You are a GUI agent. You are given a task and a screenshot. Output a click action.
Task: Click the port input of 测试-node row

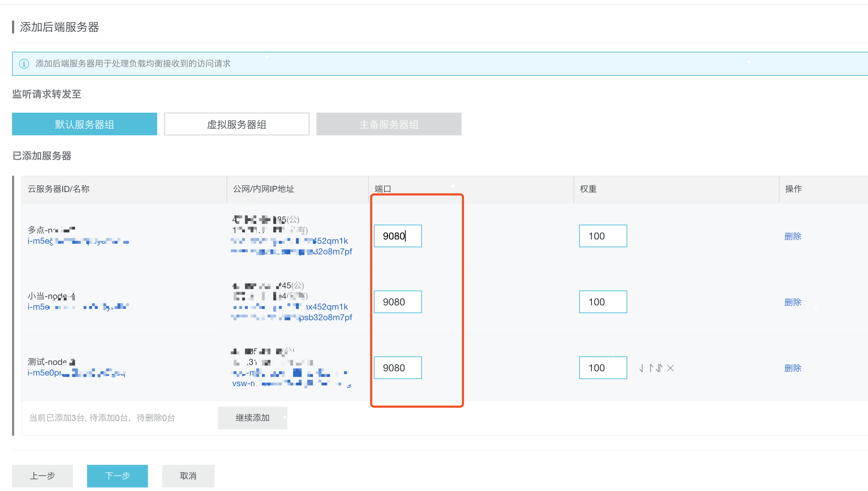398,368
